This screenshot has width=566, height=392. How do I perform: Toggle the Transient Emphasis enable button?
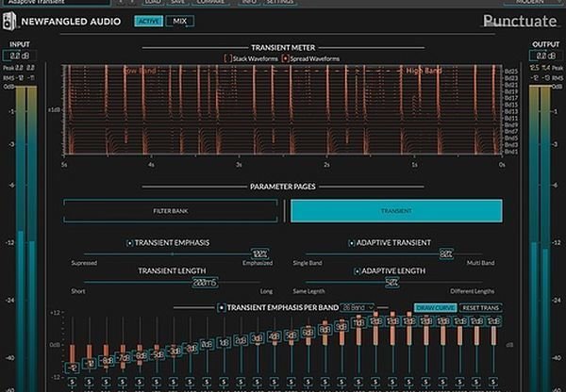pyautogui.click(x=130, y=243)
